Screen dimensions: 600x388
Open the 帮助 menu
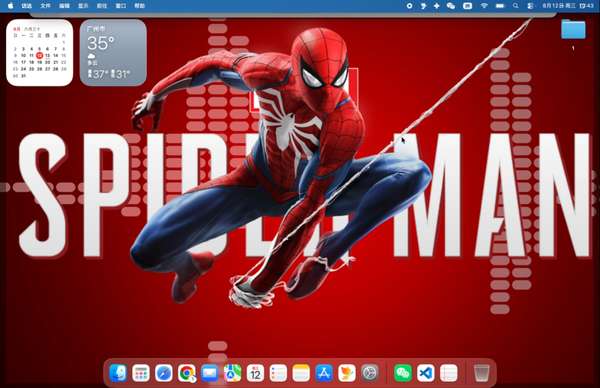click(x=140, y=6)
